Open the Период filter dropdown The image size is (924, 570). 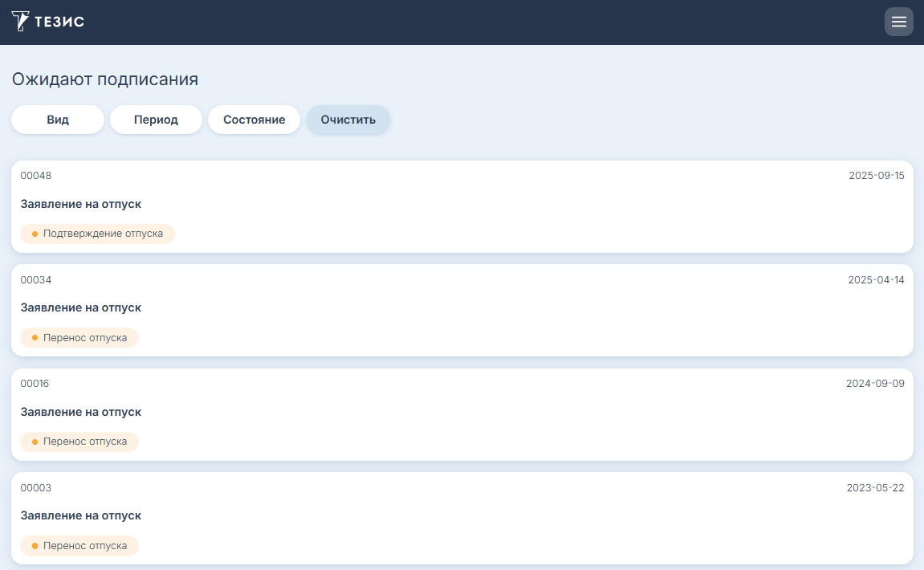[x=156, y=120]
